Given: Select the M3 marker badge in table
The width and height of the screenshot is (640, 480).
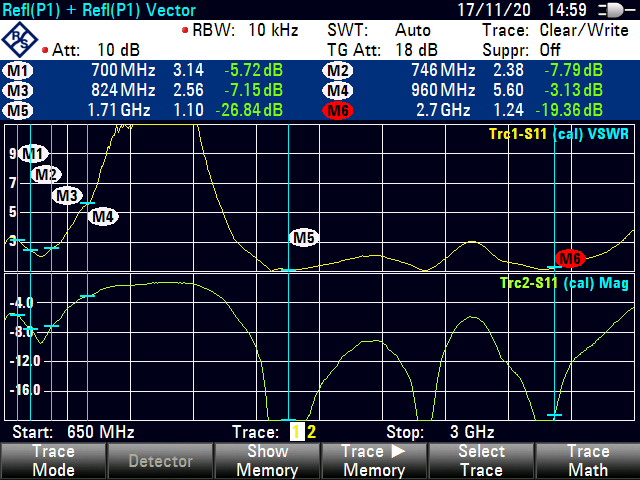Looking at the screenshot, I should click(18, 90).
